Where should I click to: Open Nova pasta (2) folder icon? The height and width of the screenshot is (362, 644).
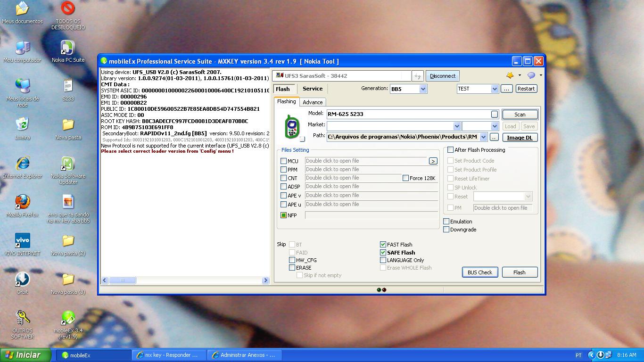coord(68,245)
